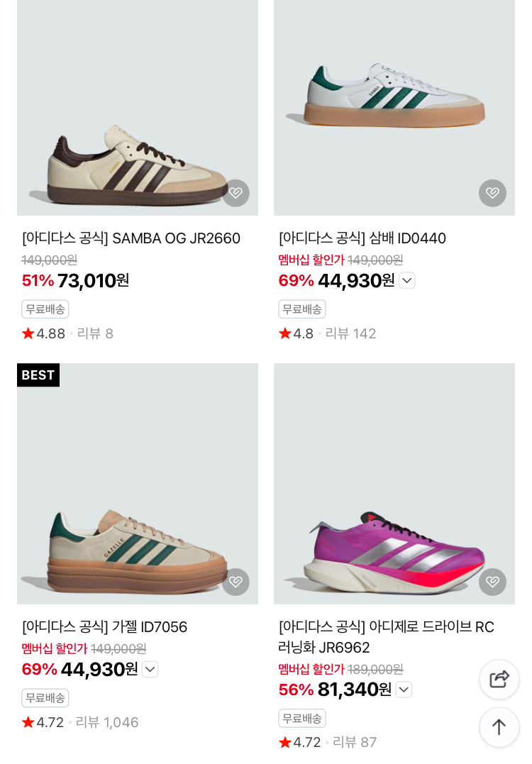The width and height of the screenshot is (532, 764).
Task: Click 무료배송 tag under SAMBA OG JR2660
Action: click(x=45, y=309)
